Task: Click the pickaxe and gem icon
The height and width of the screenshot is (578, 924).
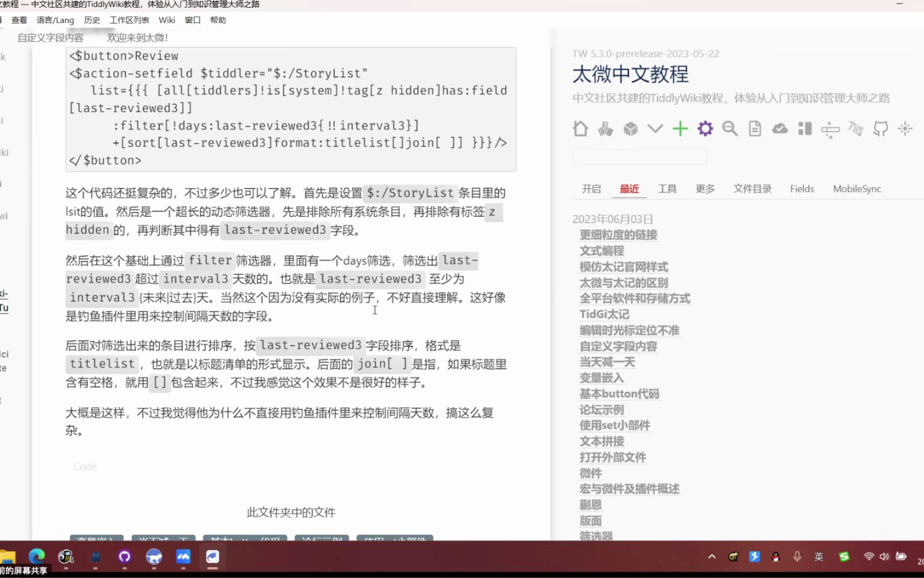Action: coord(856,128)
